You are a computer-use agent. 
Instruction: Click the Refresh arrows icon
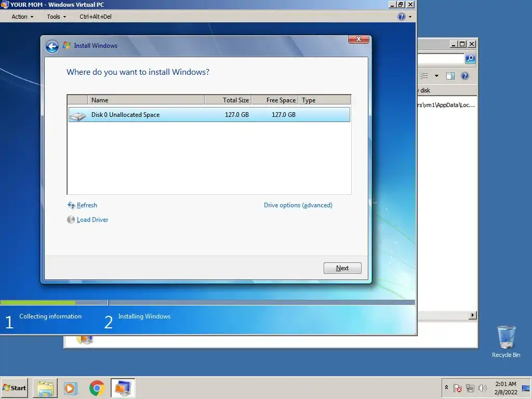pos(71,205)
